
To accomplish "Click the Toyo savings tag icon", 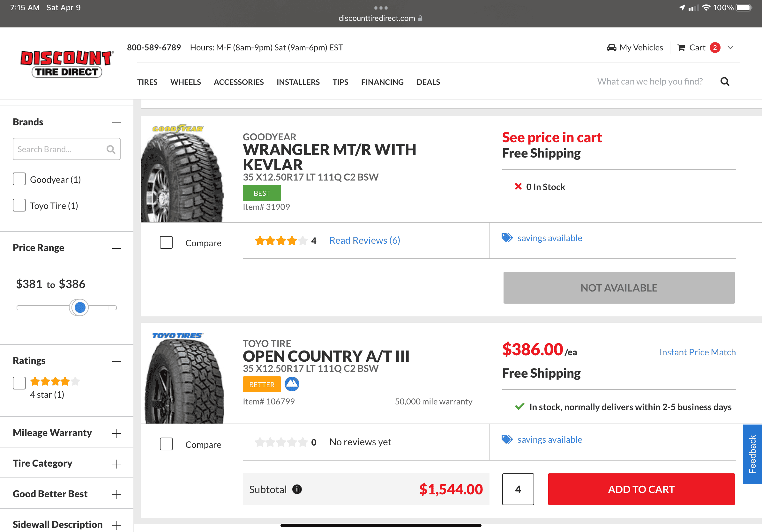I will tap(507, 440).
